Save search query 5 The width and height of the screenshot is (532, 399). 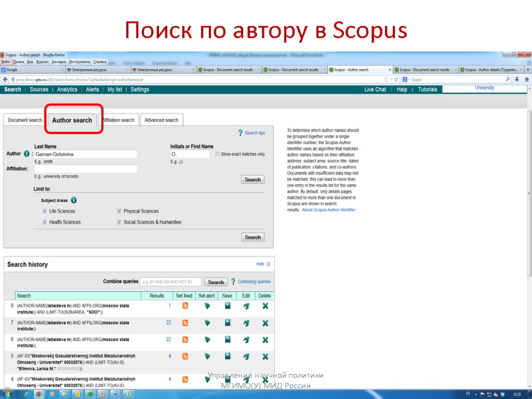[x=228, y=355]
